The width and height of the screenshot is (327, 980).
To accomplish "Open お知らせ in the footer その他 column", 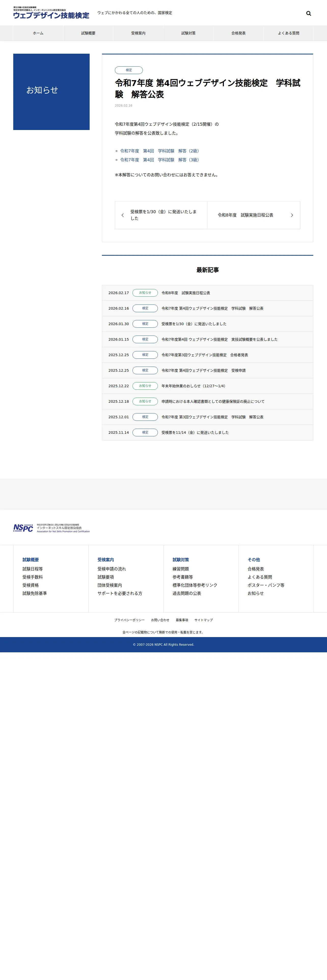I will 255,594.
